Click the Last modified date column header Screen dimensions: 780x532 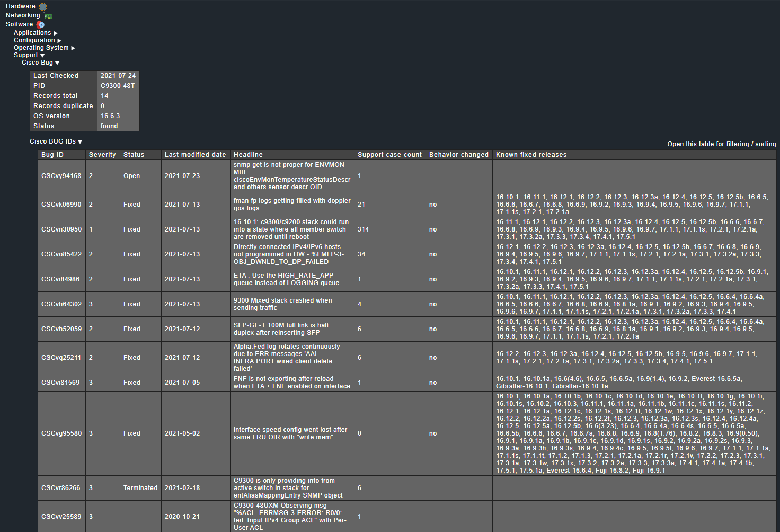[196, 155]
